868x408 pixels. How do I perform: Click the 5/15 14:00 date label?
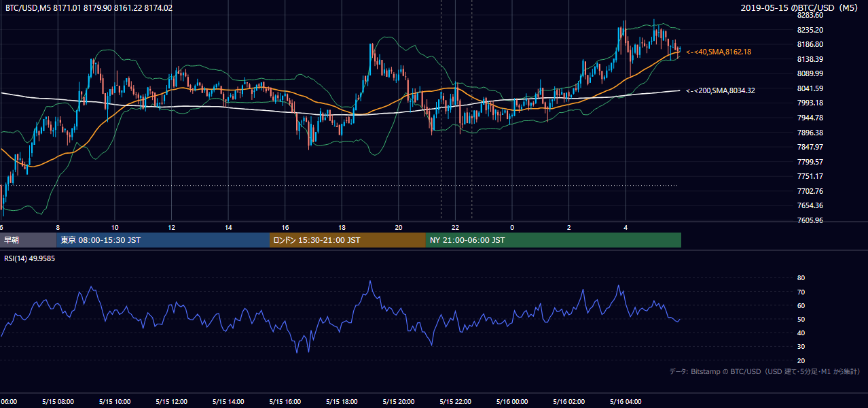(228, 402)
